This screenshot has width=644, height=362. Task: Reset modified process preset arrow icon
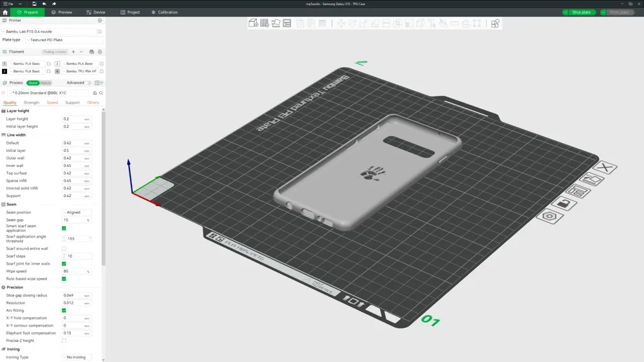pos(4,93)
